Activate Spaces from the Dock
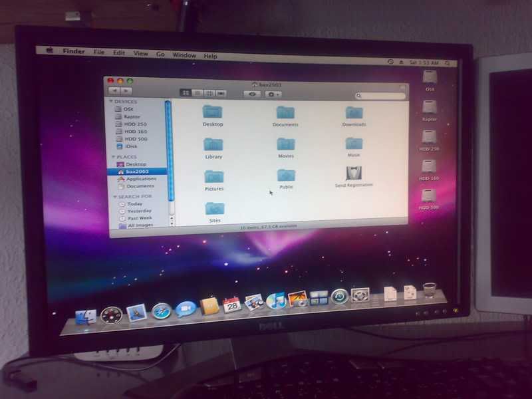The image size is (532, 399). click(319, 297)
